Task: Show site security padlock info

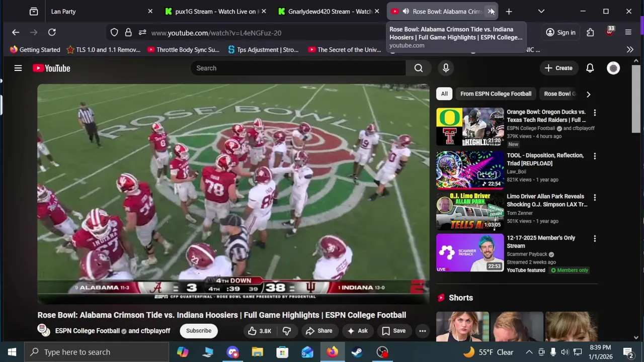Action: [x=128, y=33]
